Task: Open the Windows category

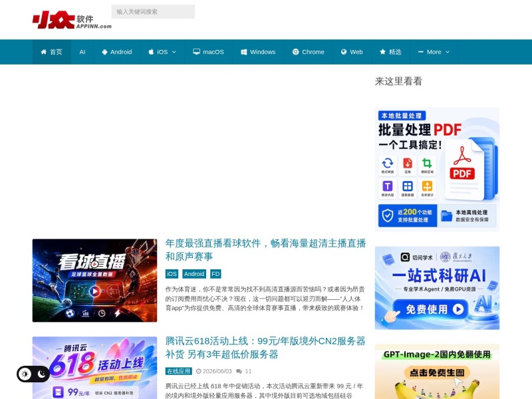Action: click(258, 52)
